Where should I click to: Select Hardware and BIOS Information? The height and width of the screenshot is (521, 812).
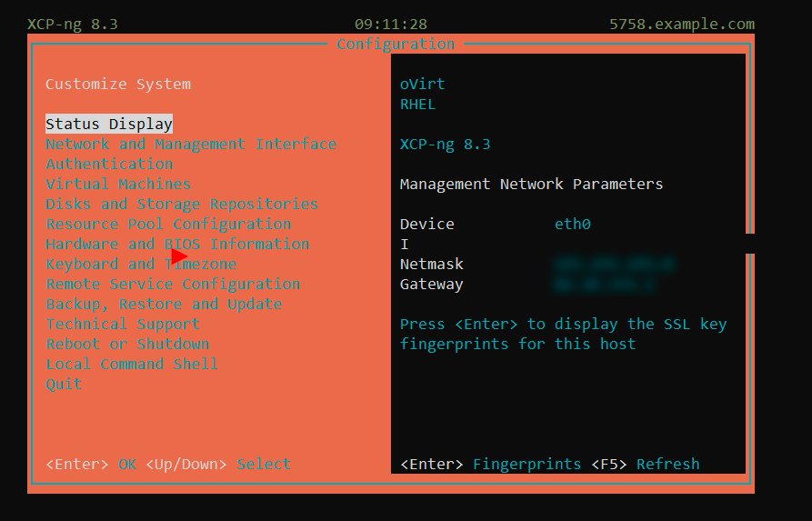pyautogui.click(x=177, y=245)
